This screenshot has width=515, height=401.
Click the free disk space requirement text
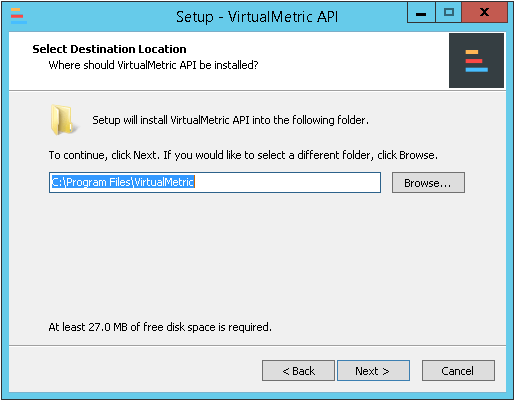160,327
